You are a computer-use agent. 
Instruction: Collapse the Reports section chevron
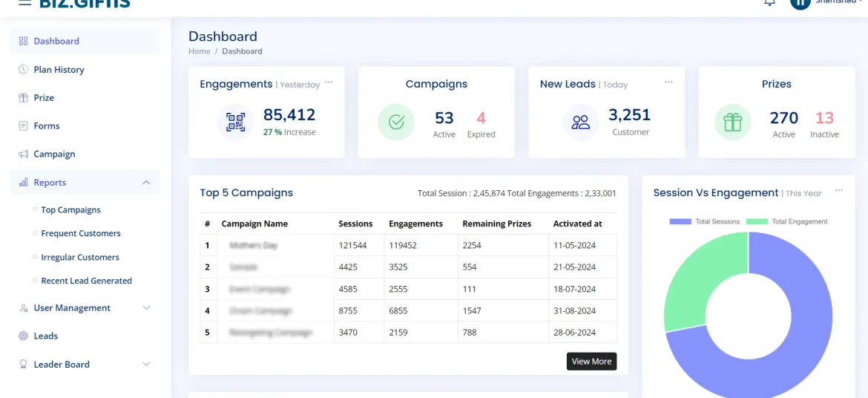146,183
